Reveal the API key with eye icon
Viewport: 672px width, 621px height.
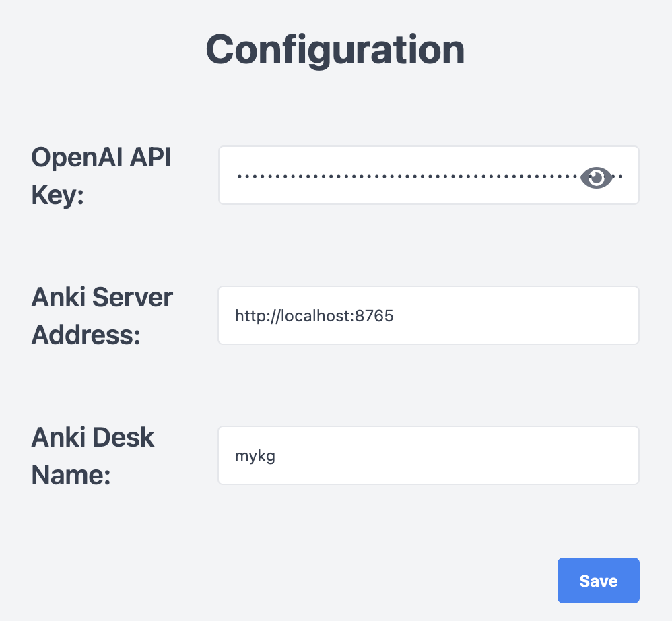(596, 178)
